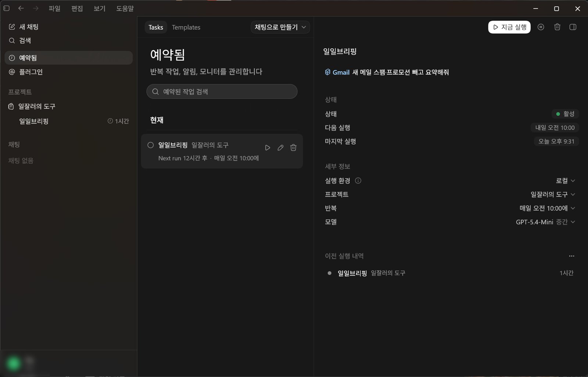Open the 보기 menu
Viewport: 588px width, 377px height.
click(x=99, y=8)
